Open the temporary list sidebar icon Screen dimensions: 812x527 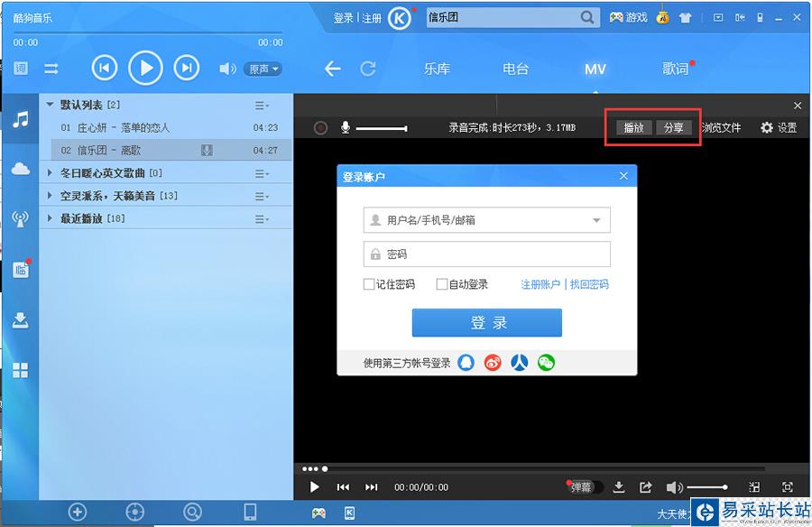(x=21, y=269)
